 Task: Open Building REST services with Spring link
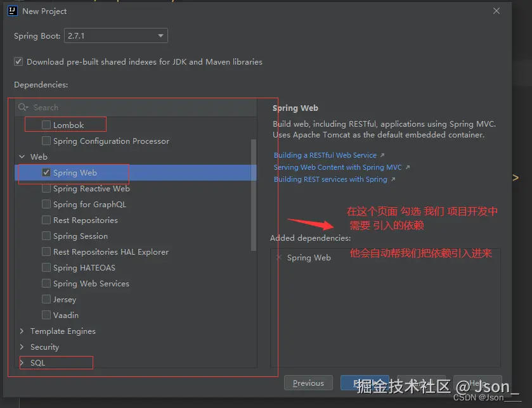point(330,179)
